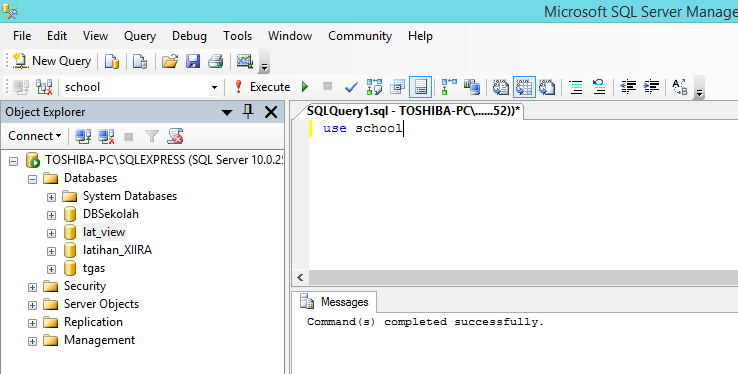Viewport: 738px width, 374px height.
Task: Click the editor horizontal scrollbar left arrow
Action: pos(300,277)
